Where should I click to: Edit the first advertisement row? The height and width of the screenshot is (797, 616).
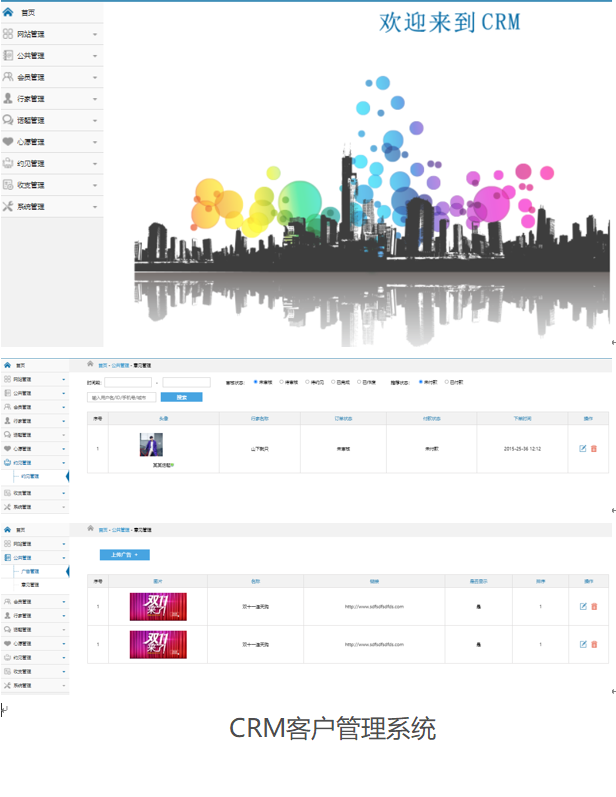(x=583, y=606)
